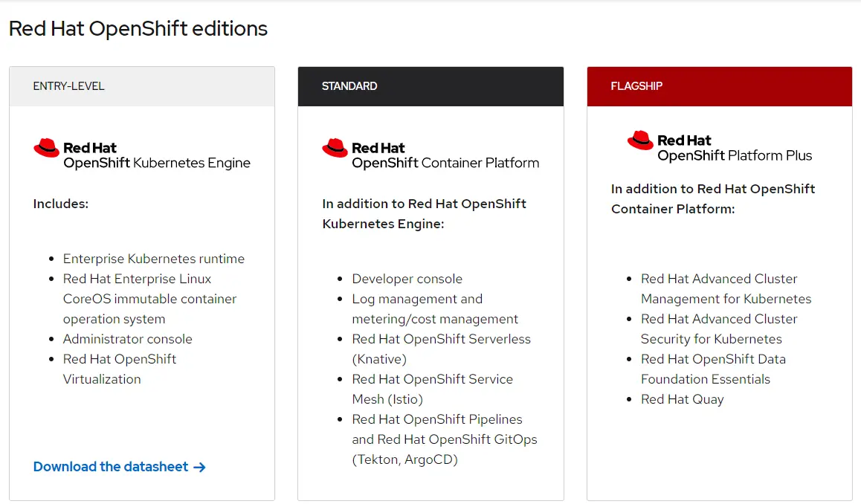Click the Download the datasheet link
Viewport: 861px width, 504px height.
(x=119, y=467)
